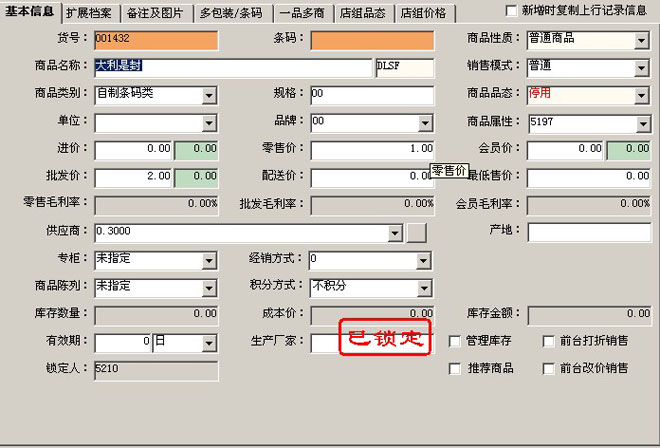The height and width of the screenshot is (448, 660).
Task: Expand the 商品类别 dropdown
Action: (x=209, y=96)
